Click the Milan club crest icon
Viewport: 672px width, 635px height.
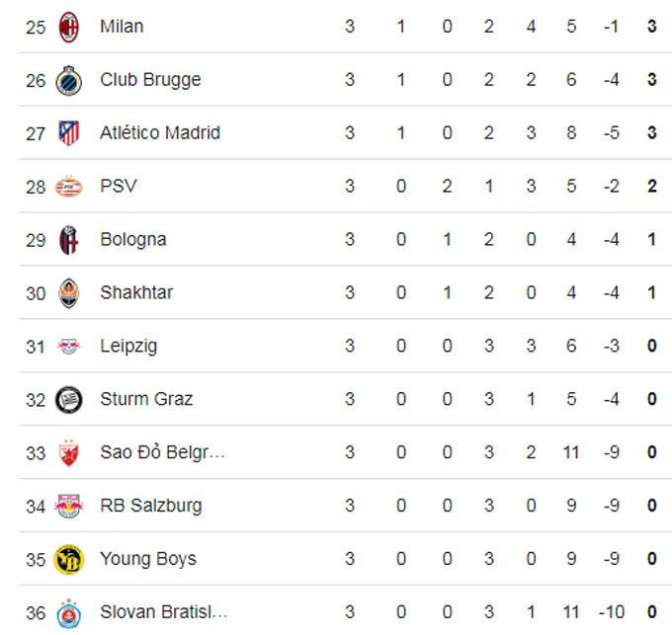coord(68,27)
